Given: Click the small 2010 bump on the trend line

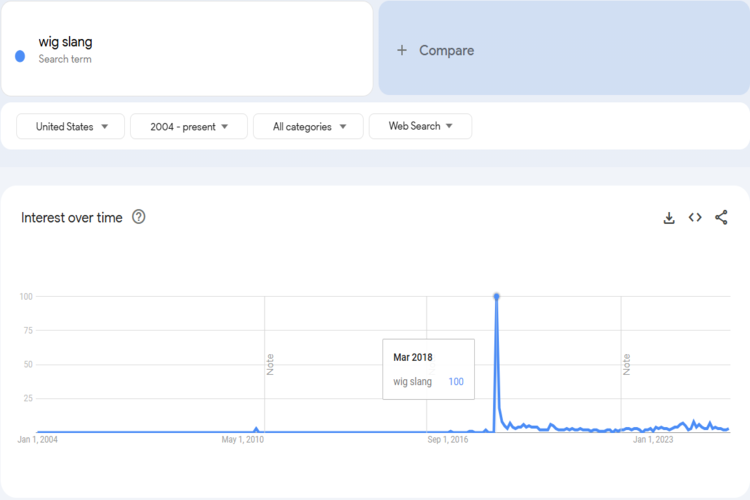Looking at the screenshot, I should click(256, 429).
